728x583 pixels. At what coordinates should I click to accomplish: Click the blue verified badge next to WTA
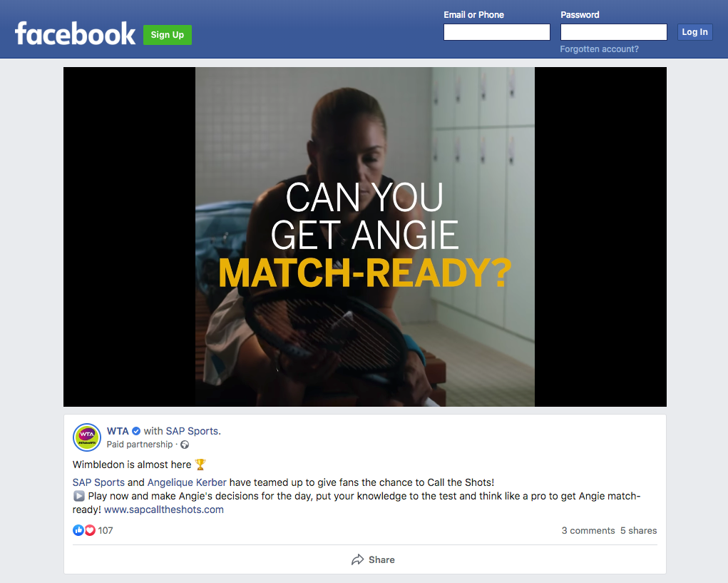tap(136, 431)
